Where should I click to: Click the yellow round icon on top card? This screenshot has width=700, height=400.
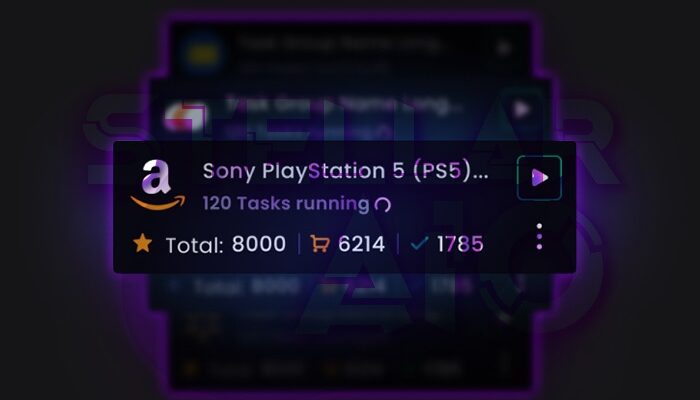(x=202, y=54)
